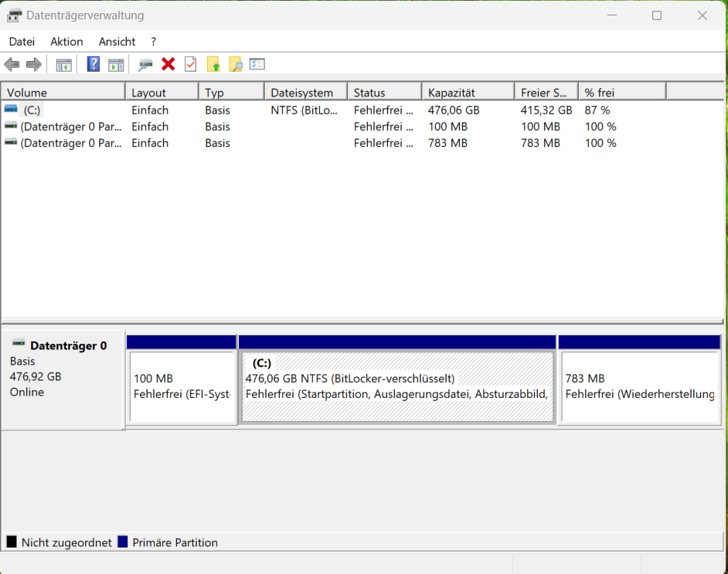
Task: Close the Datenträgerverwaltung window
Action: 702,15
